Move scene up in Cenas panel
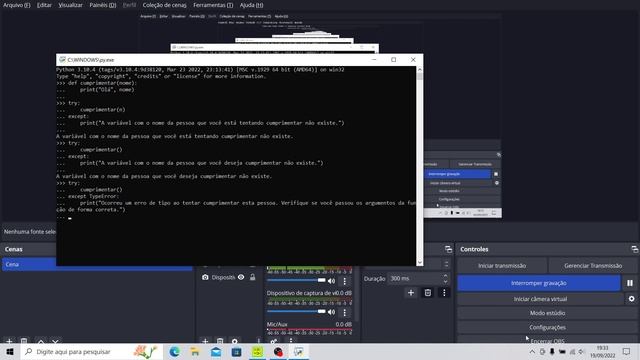640x360 pixels. coord(41,341)
